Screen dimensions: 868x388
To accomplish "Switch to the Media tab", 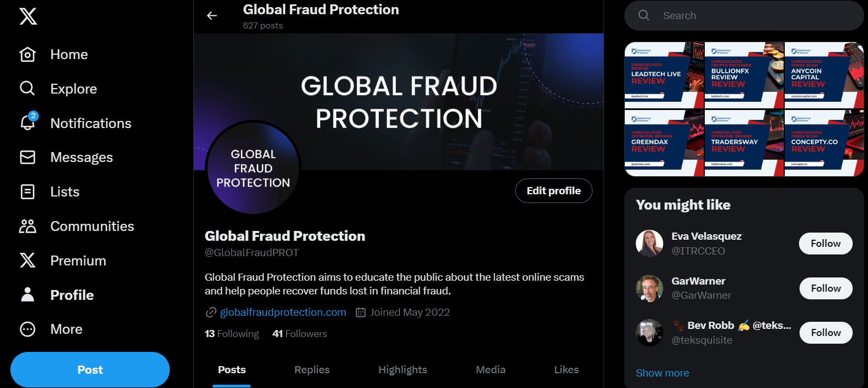I will point(490,370).
